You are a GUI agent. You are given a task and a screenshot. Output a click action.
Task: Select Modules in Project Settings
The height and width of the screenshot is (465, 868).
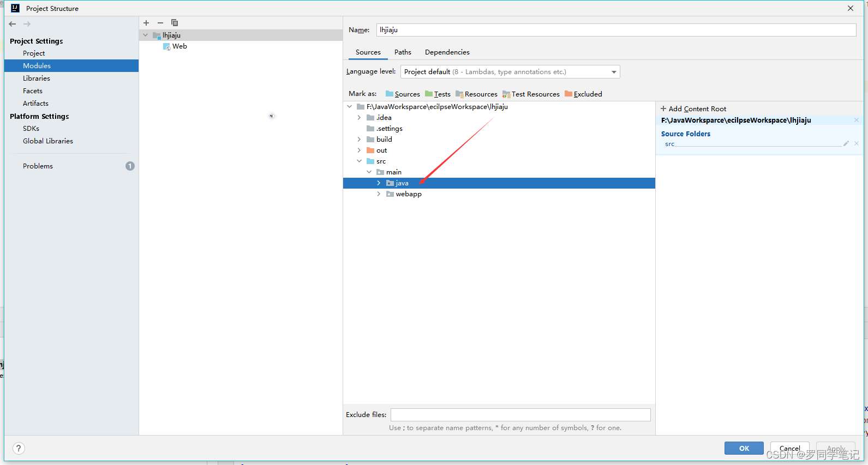pyautogui.click(x=71, y=65)
